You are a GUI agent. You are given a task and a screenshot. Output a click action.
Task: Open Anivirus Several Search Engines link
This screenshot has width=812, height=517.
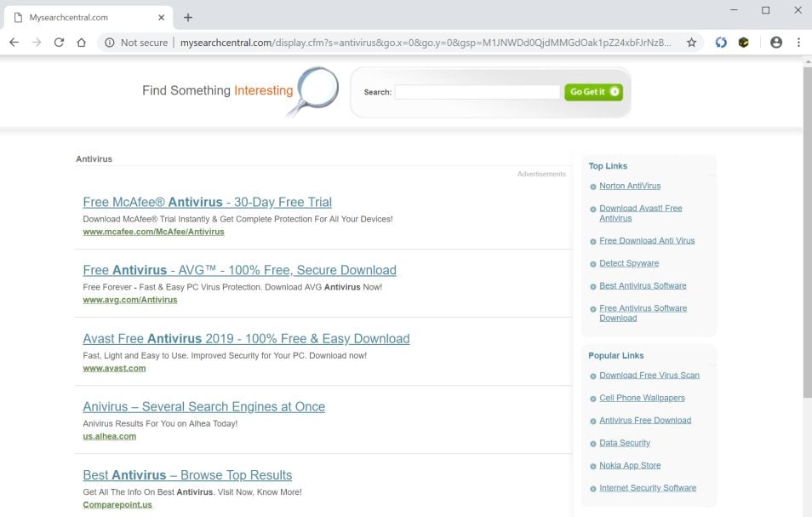(204, 406)
